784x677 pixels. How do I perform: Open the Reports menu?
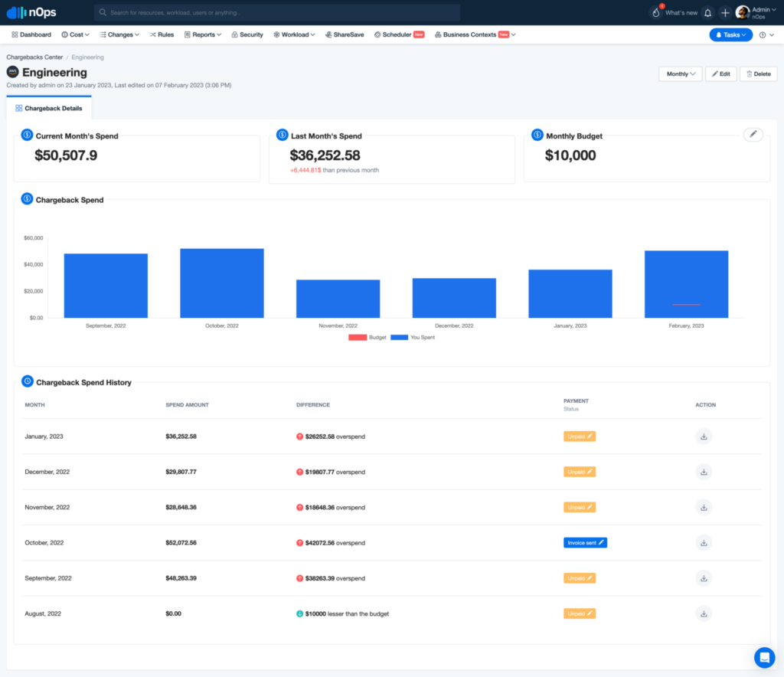[202, 34]
